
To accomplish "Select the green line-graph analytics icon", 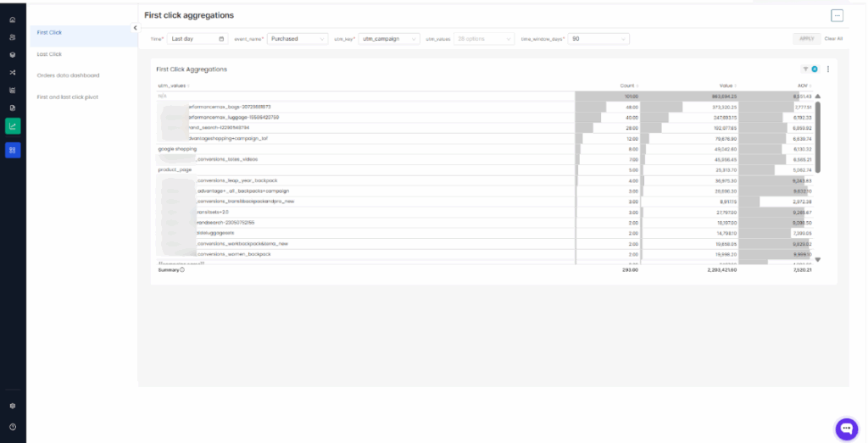I will point(13,126).
